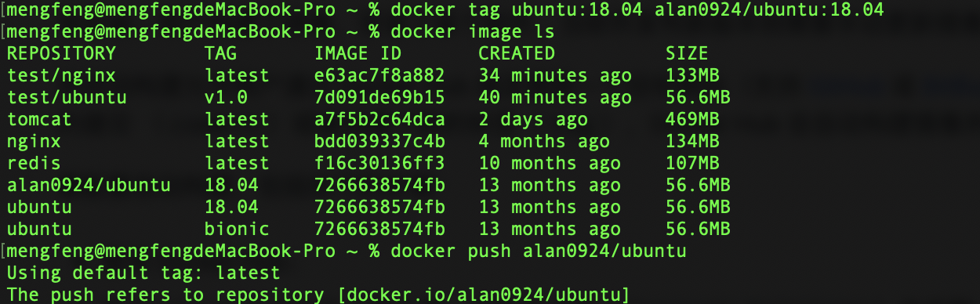
Task: Click the 'Using default tag: latest' line
Action: point(143,273)
